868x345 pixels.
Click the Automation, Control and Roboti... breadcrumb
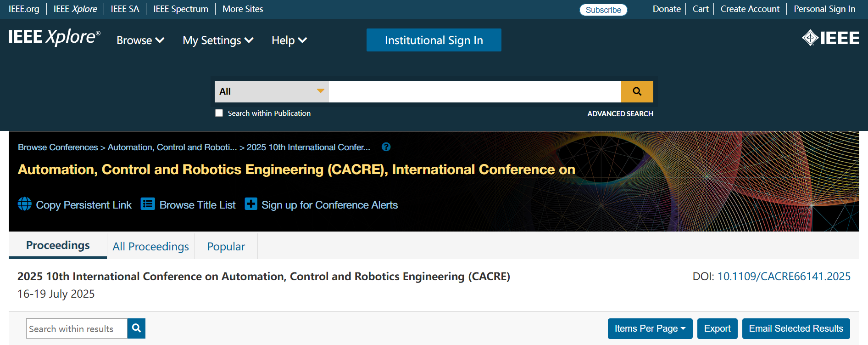[172, 147]
